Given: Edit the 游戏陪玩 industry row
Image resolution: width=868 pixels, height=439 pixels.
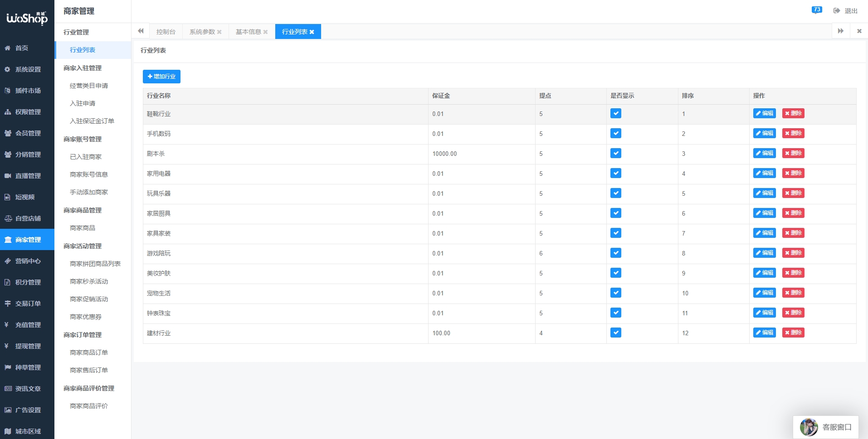Looking at the screenshot, I should (x=764, y=253).
